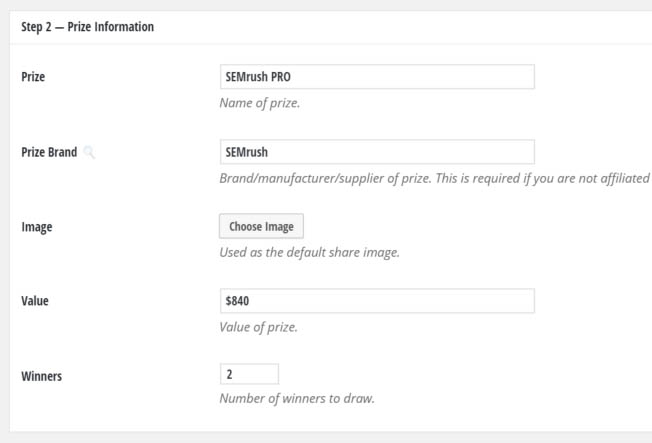This screenshot has height=443, width=652.
Task: Click the Brand/manufacturer/supplier description text
Action: pyautogui.click(x=434, y=178)
